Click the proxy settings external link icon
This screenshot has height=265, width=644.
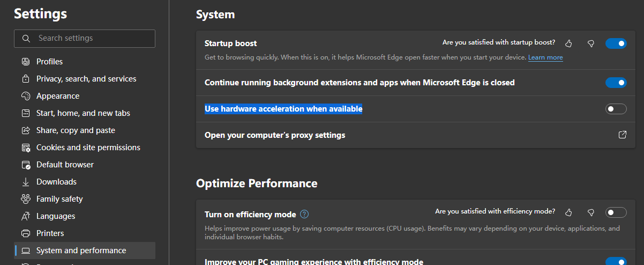coord(623,135)
